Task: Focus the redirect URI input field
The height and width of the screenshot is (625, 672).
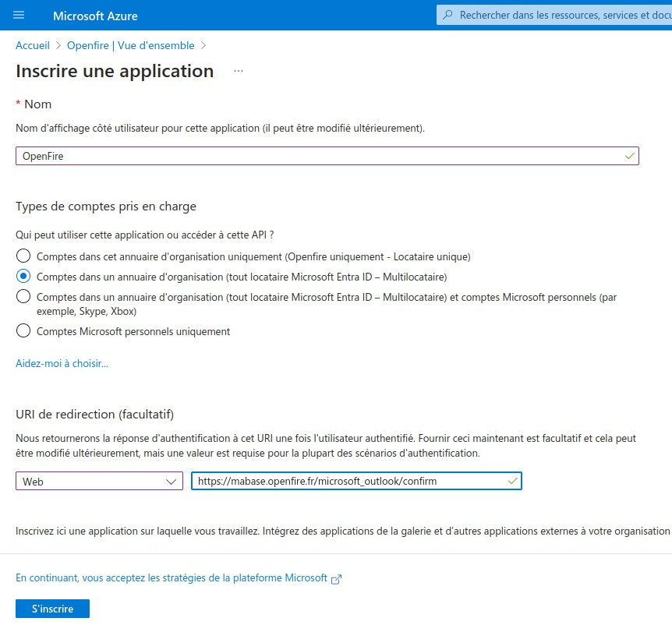Action: [356, 481]
